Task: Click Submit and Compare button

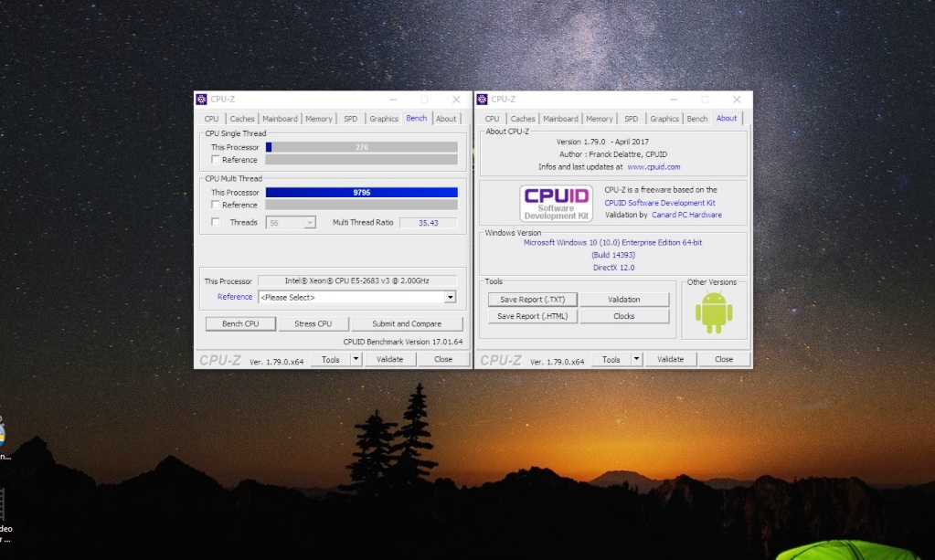Action: [x=407, y=323]
